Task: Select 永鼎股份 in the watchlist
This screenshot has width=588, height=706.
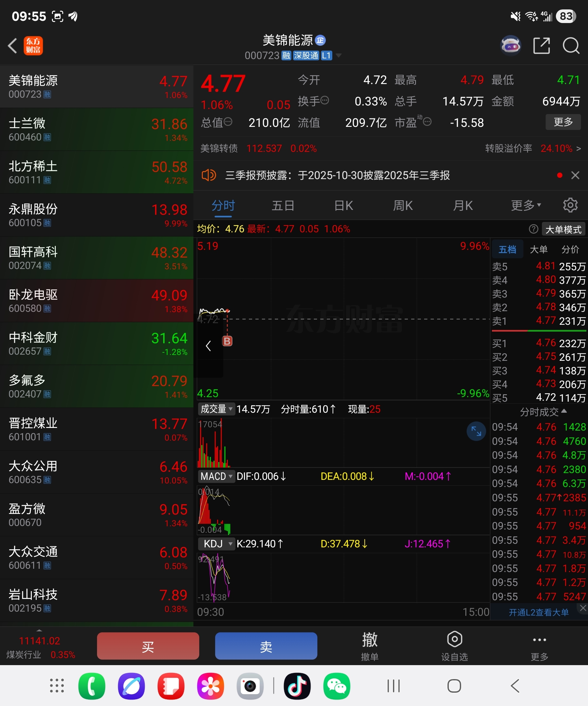Action: (97, 215)
